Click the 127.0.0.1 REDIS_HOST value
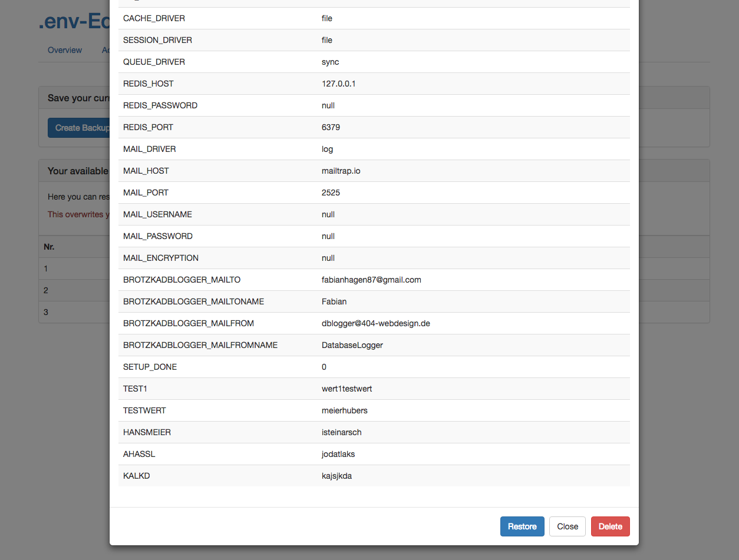739x560 pixels. [338, 84]
